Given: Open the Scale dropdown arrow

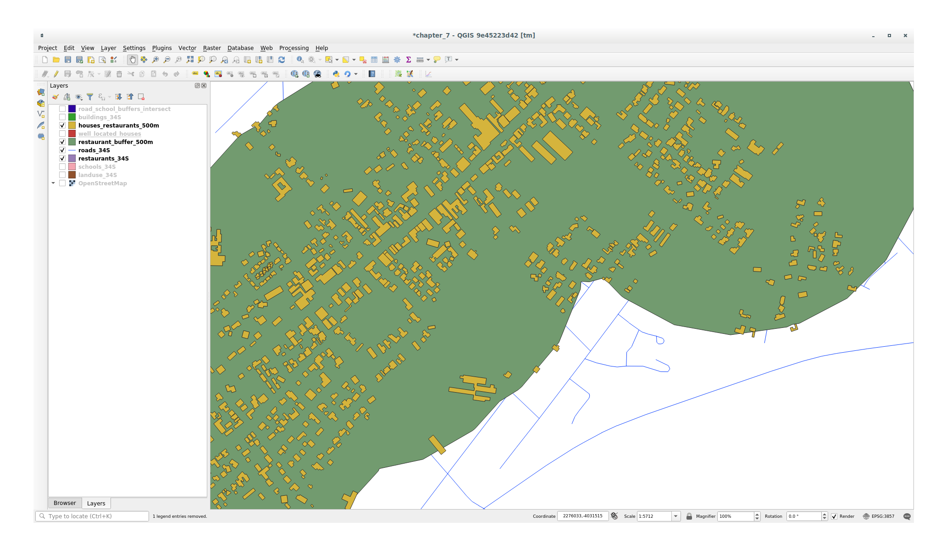Looking at the screenshot, I should [675, 516].
